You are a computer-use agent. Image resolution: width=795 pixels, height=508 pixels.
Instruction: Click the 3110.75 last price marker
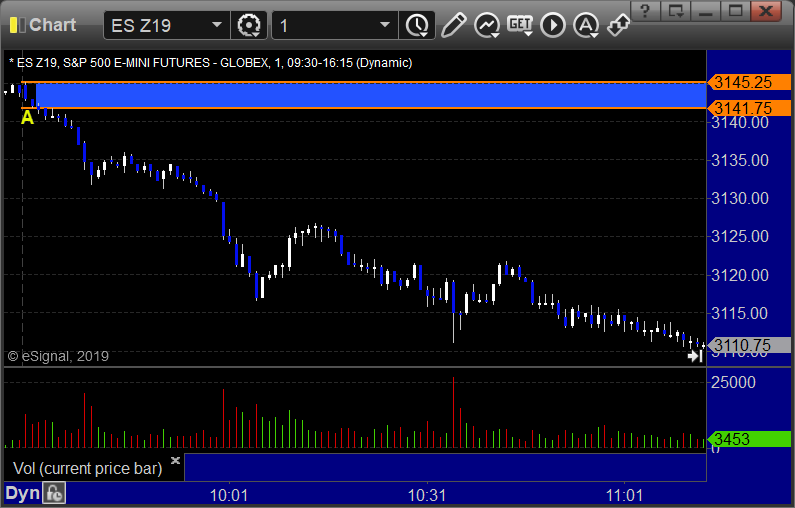point(749,345)
